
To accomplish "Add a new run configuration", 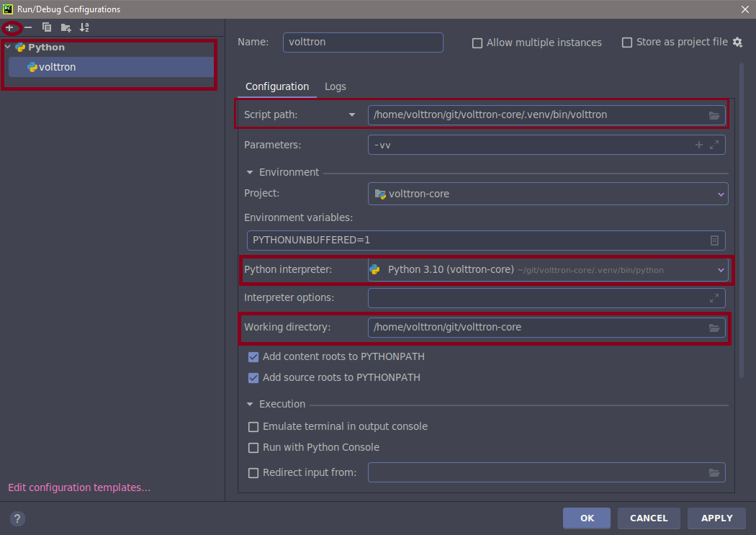I will [9, 28].
